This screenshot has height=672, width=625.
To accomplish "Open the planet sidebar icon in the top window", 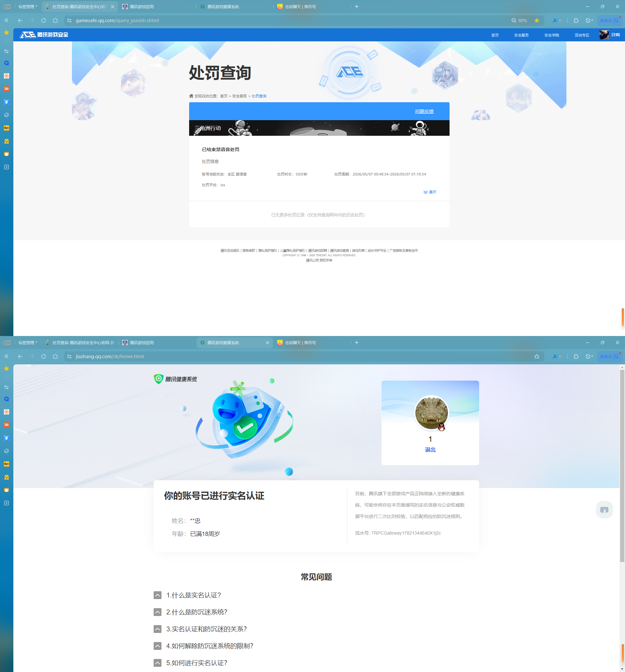I will [7, 115].
